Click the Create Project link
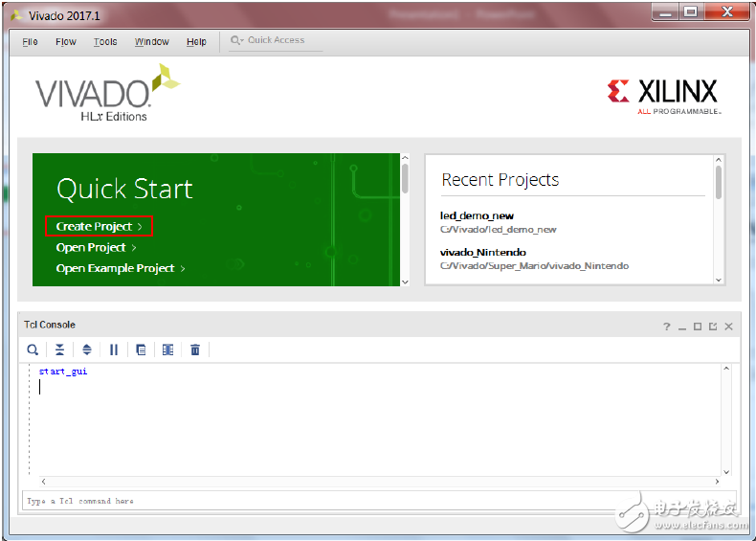The height and width of the screenshot is (541, 756). pyautogui.click(x=98, y=227)
